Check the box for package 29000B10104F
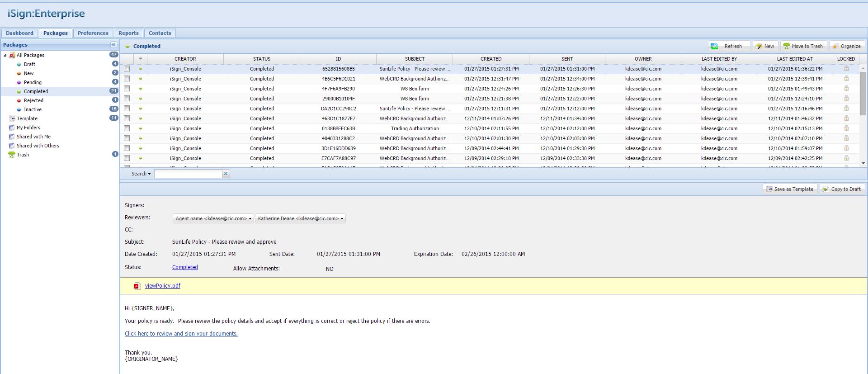Image resolution: width=868 pixels, height=374 pixels. 127,99
